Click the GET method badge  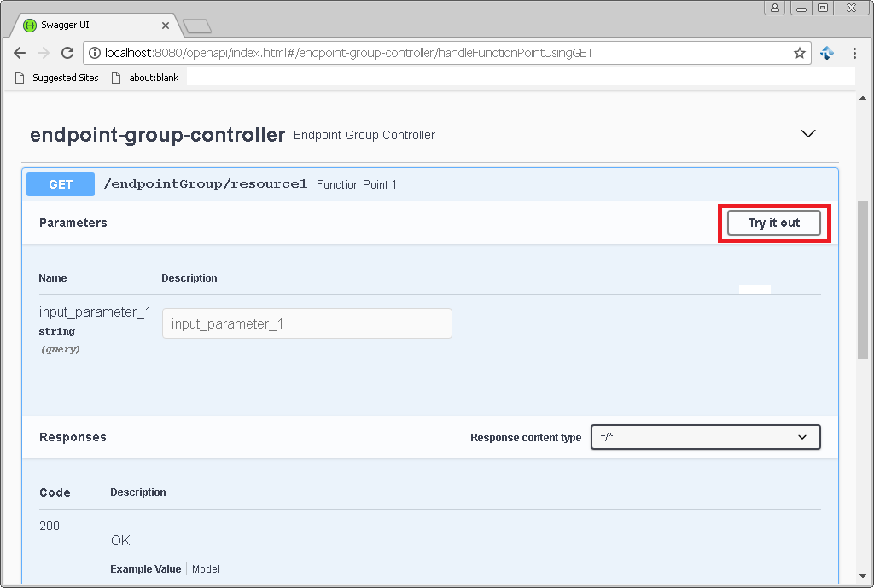61,184
